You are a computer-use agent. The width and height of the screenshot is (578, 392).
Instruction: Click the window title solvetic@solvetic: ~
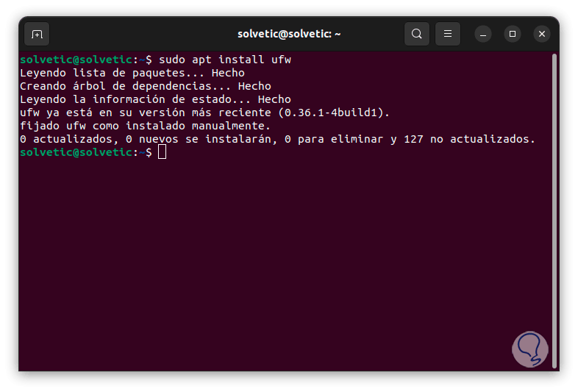(x=289, y=34)
